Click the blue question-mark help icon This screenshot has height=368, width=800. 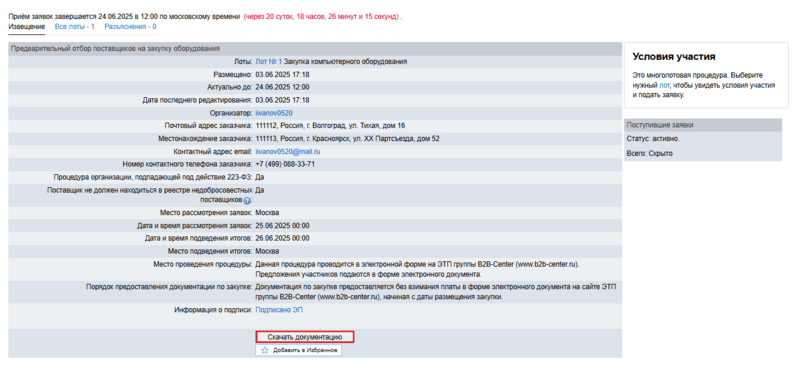247,201
